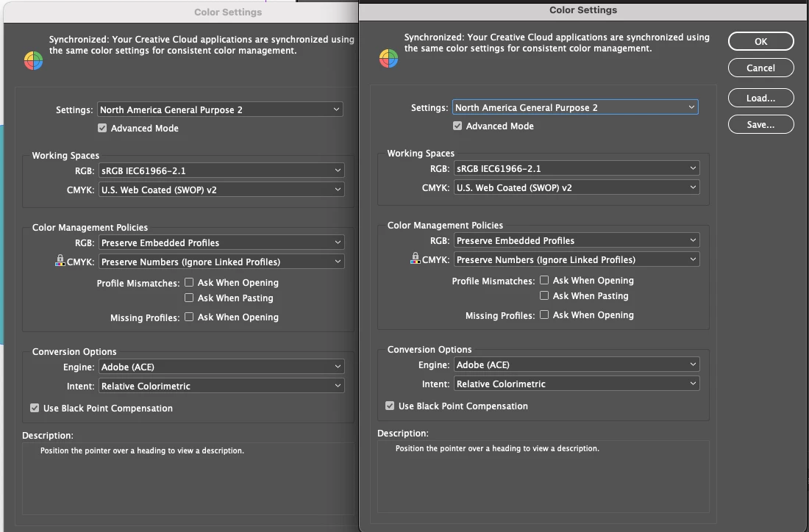The image size is (809, 532).
Task: Click Color Management Policies heading, left window
Action: tap(90, 227)
